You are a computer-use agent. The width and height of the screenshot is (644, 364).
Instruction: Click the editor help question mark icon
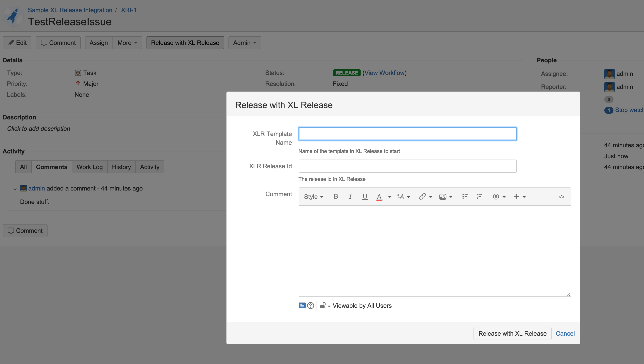[310, 306]
